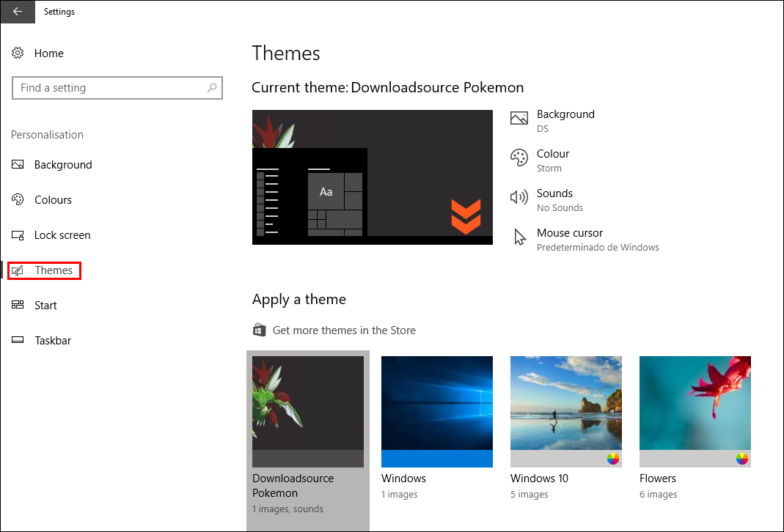Open Background in the Personalisation sidebar

point(63,165)
